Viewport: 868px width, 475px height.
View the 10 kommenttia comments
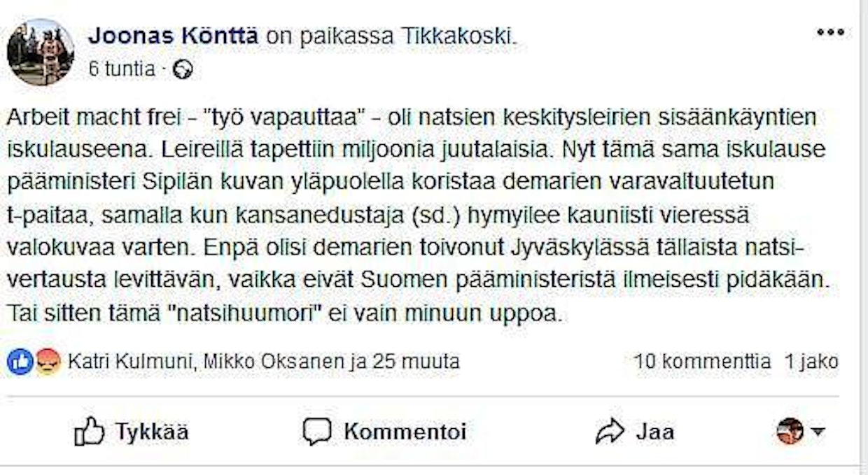(702, 362)
